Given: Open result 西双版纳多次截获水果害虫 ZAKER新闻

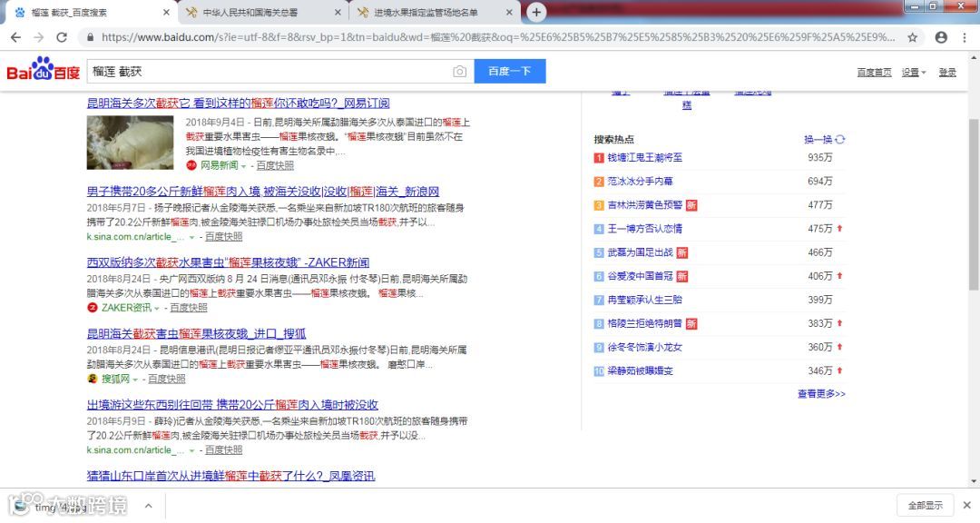Looking at the screenshot, I should (228, 262).
